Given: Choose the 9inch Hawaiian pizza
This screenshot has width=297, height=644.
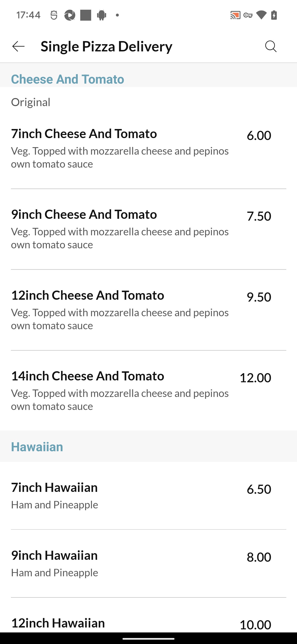Looking at the screenshot, I should (120, 563).
